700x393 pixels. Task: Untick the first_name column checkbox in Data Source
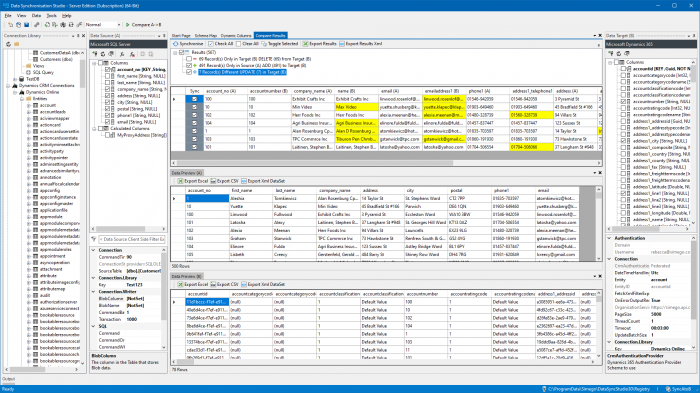tap(107, 76)
